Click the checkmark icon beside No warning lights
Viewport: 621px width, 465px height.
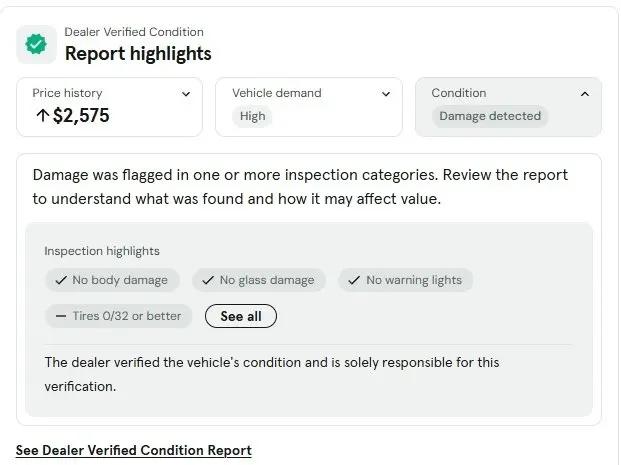click(354, 280)
